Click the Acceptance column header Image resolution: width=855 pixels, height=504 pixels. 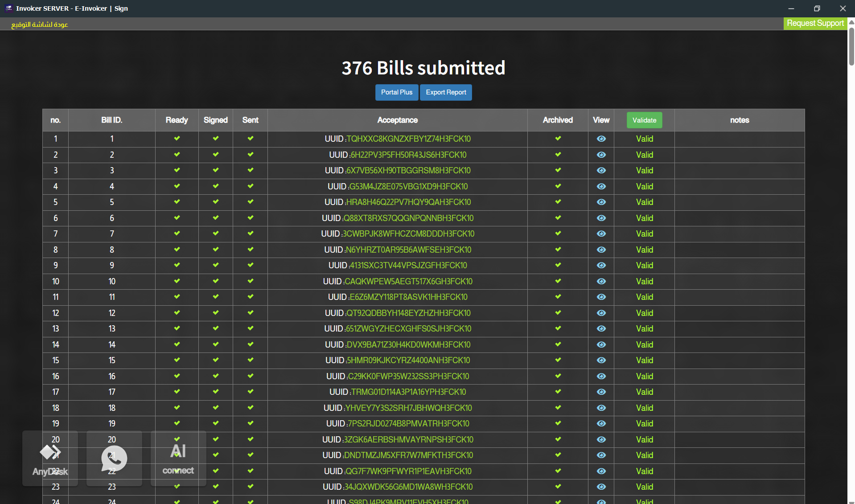pyautogui.click(x=397, y=120)
